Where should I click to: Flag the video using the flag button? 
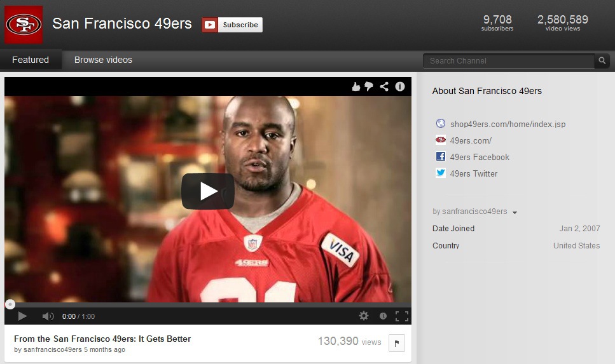(396, 343)
